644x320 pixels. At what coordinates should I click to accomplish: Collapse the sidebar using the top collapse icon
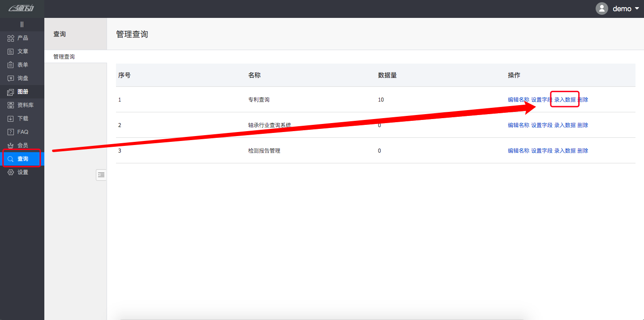click(21, 24)
